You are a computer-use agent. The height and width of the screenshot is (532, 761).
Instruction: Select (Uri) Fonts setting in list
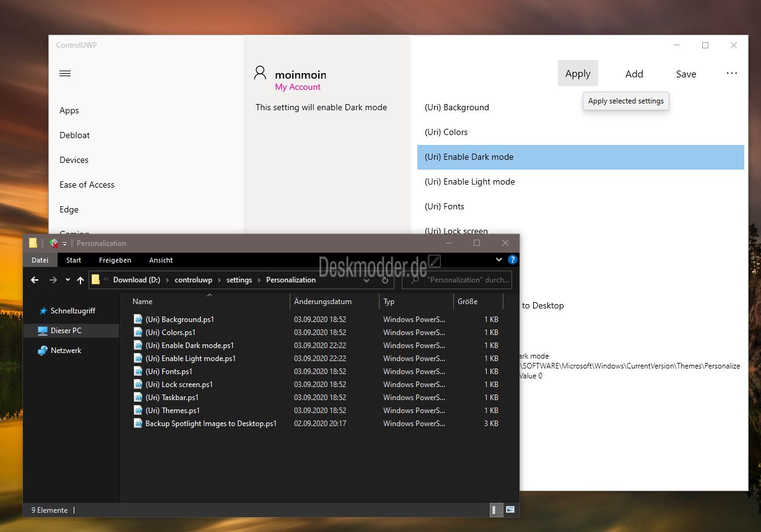580,206
